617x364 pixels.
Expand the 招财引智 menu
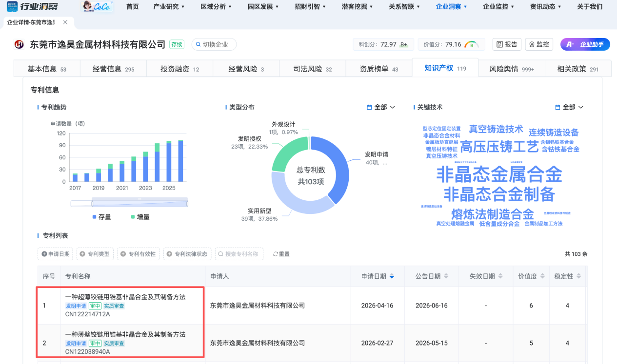pos(310,7)
